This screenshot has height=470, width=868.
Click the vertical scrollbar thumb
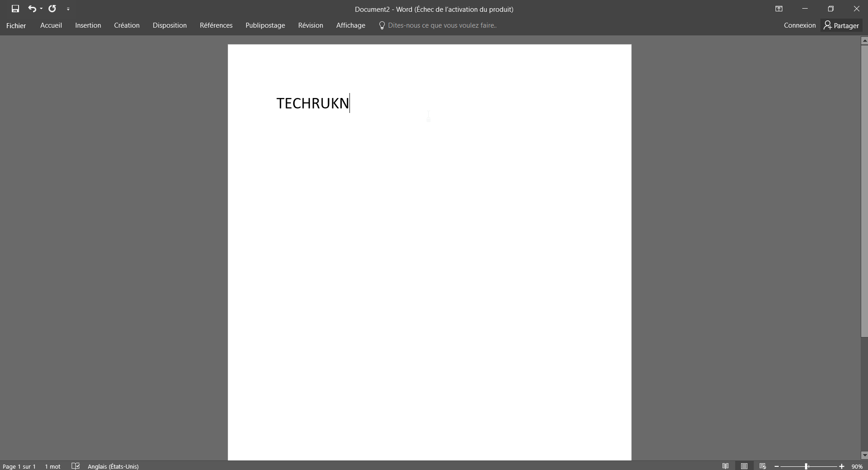click(864, 191)
